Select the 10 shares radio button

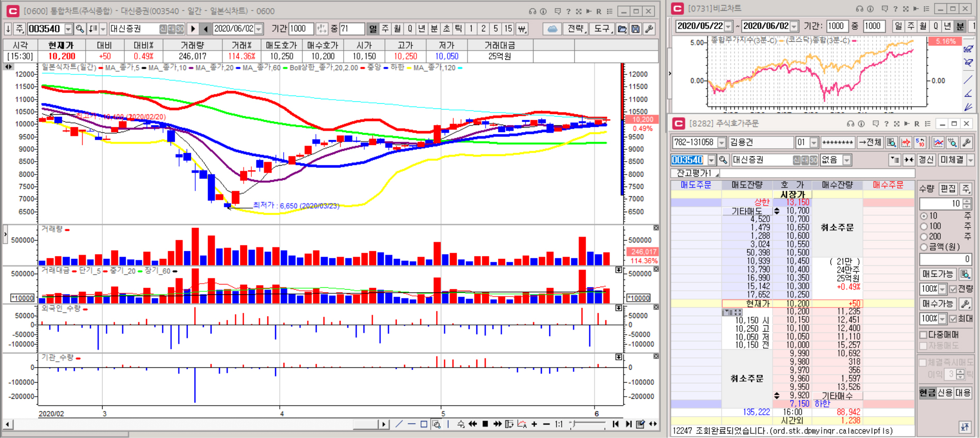(x=924, y=216)
